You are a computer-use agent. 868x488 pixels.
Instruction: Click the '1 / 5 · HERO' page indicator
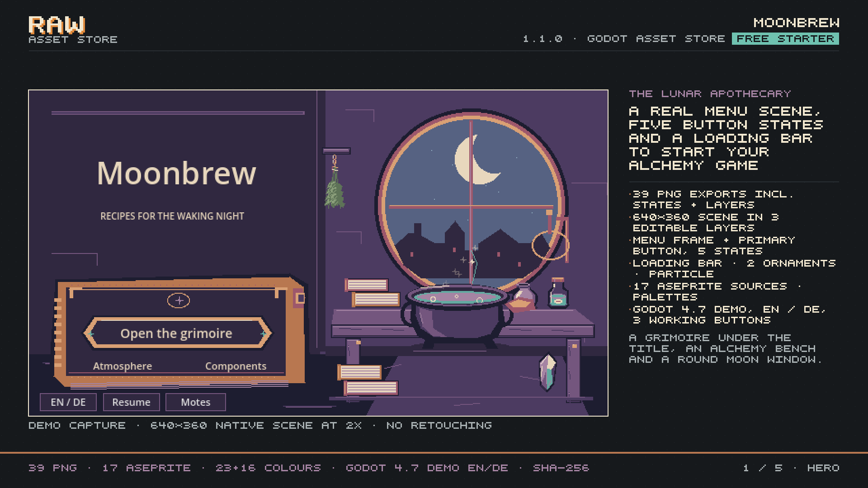pos(791,468)
